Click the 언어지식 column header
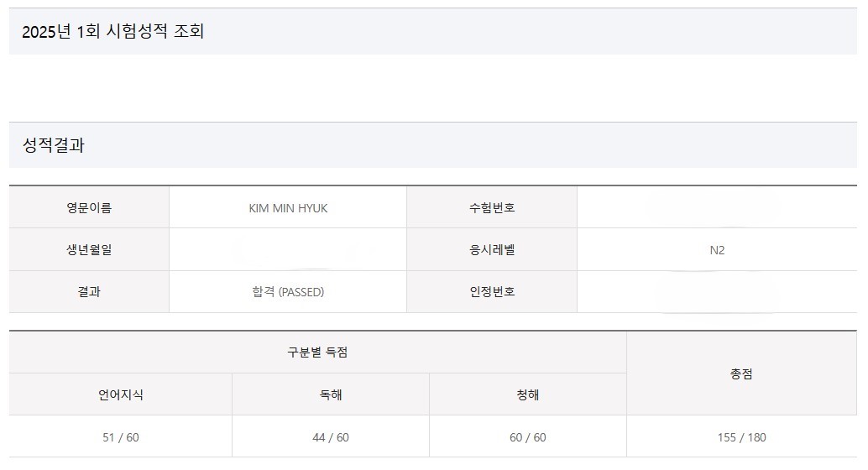The width and height of the screenshot is (868, 470). 121,394
